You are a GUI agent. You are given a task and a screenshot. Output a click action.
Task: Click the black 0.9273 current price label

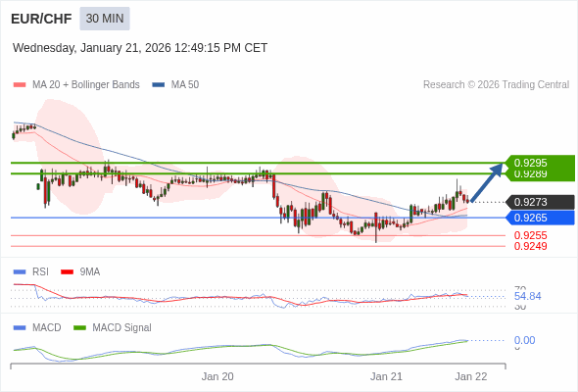(x=541, y=202)
